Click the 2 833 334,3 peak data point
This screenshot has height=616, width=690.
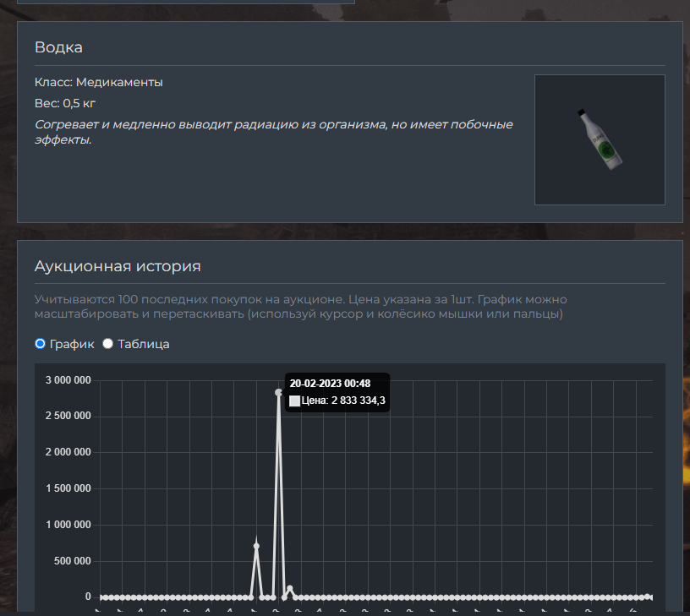[x=278, y=392]
